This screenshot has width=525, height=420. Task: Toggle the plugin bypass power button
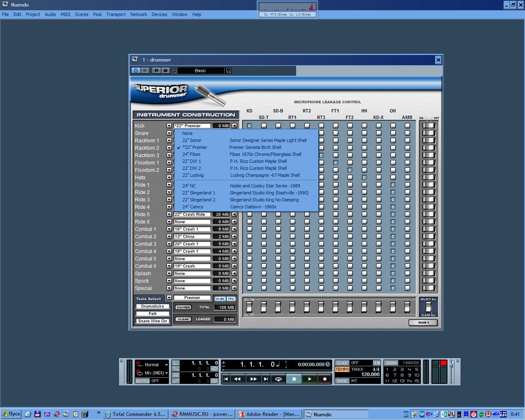point(136,71)
